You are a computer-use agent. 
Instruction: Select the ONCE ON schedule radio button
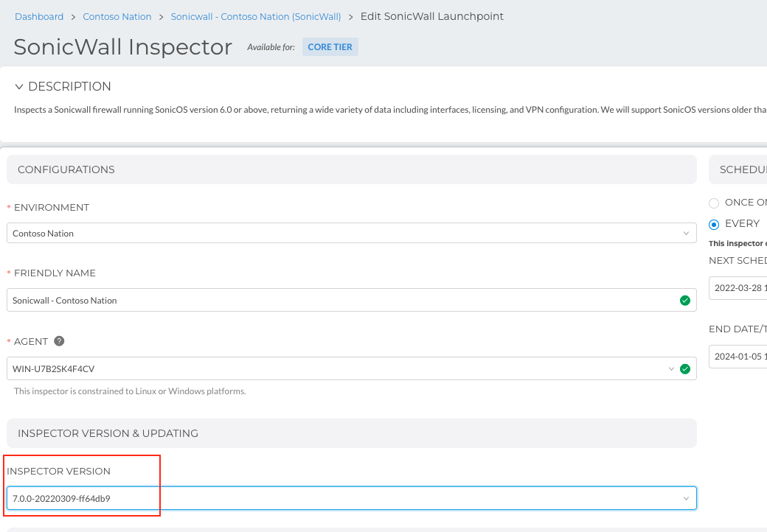[714, 203]
